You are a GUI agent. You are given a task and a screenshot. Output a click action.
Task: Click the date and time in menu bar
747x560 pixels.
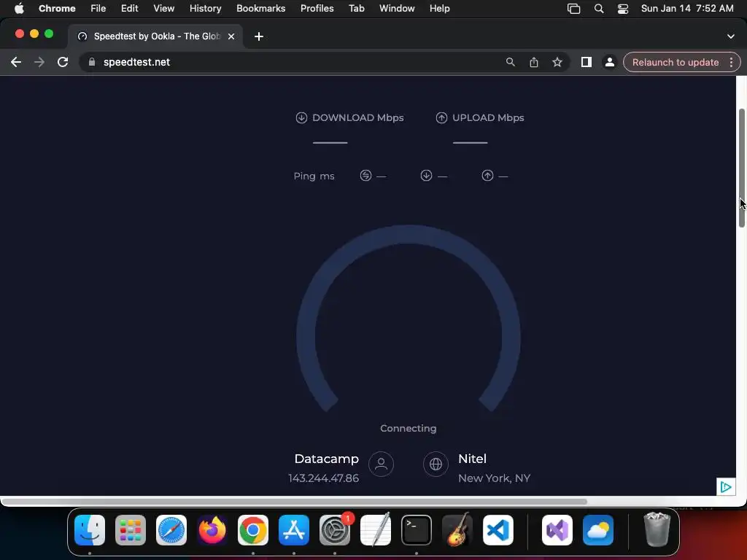click(x=687, y=9)
